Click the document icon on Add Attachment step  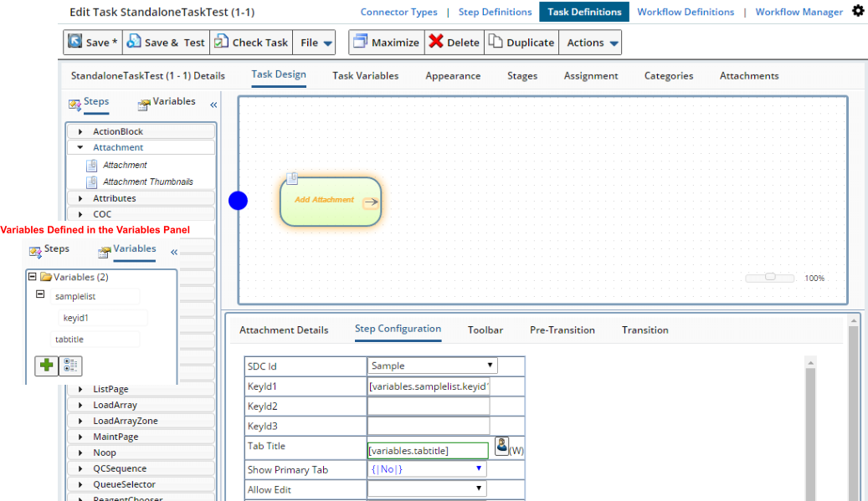pos(292,178)
